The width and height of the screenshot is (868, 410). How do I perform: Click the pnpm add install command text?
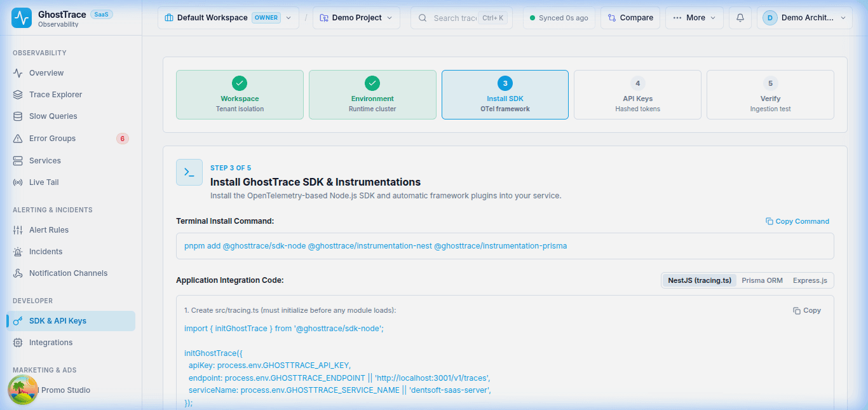[x=376, y=245]
